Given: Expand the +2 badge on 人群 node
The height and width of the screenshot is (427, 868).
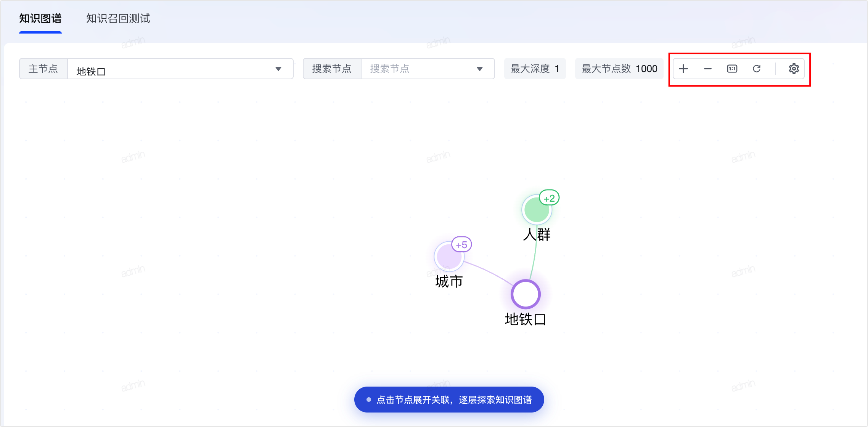Looking at the screenshot, I should point(549,198).
